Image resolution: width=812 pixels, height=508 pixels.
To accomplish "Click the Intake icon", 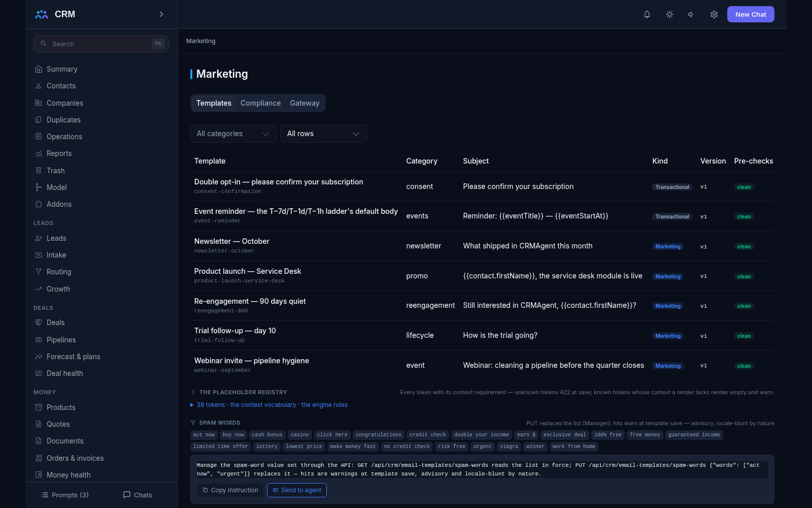I will point(39,255).
